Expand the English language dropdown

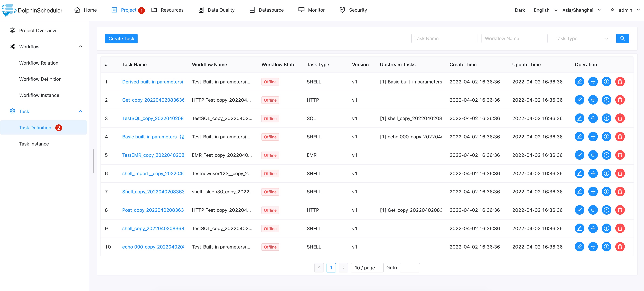[545, 10]
